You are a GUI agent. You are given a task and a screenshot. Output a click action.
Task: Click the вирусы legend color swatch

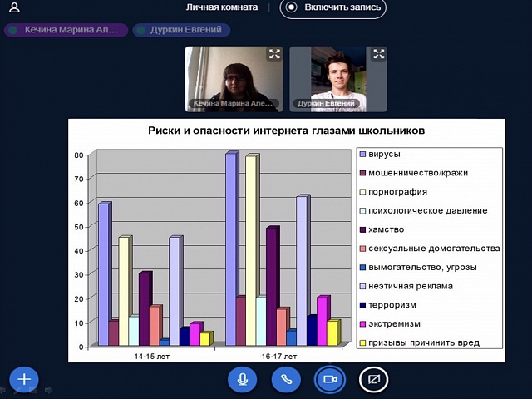click(362, 155)
